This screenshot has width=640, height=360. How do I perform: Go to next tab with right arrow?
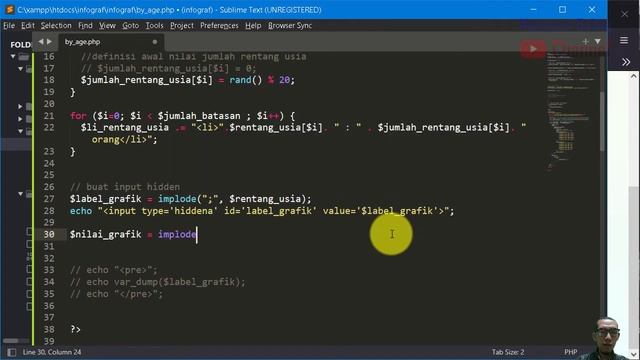[49, 41]
